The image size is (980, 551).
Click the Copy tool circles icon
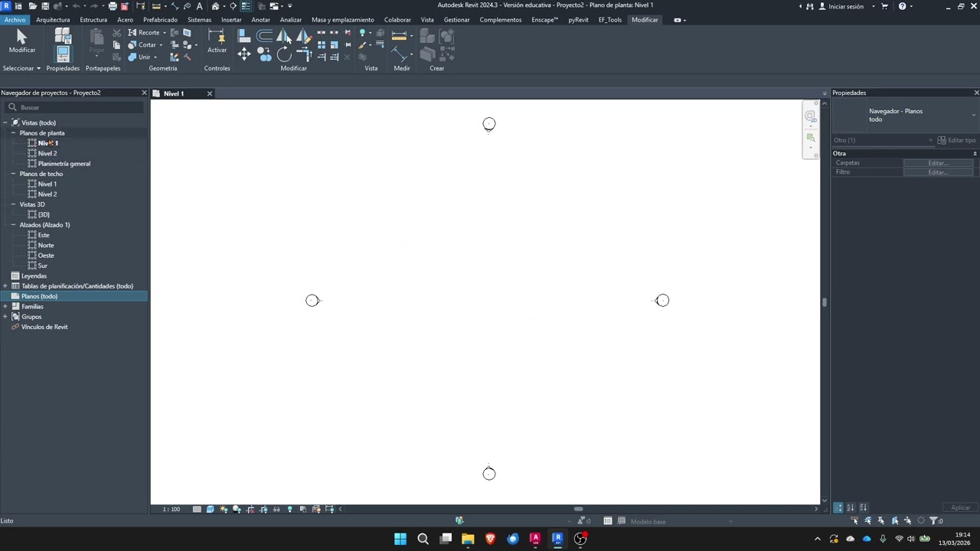(264, 54)
